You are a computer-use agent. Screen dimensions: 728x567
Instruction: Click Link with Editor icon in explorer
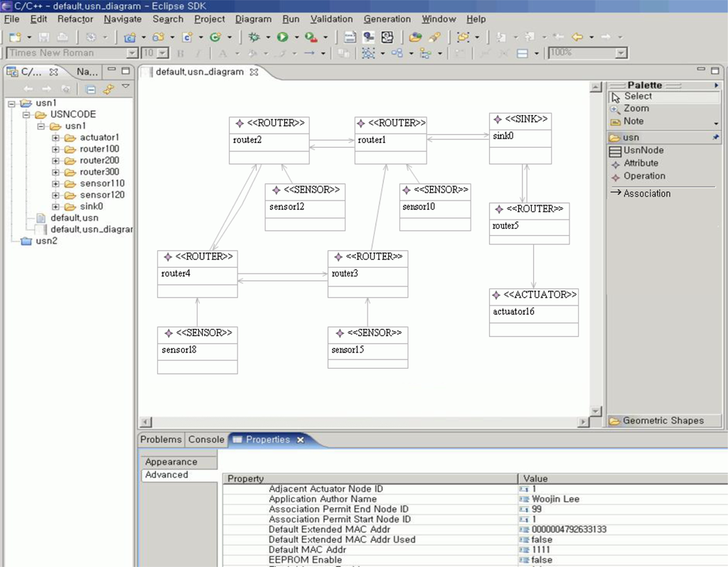click(108, 90)
